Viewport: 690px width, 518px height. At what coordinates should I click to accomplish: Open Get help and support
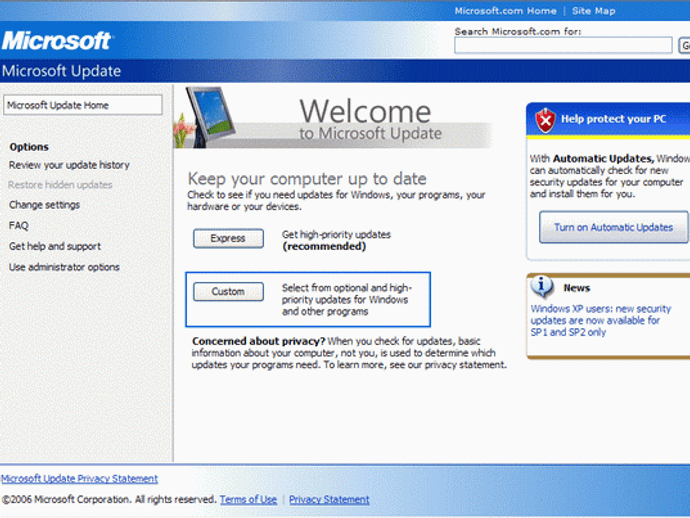click(x=55, y=246)
